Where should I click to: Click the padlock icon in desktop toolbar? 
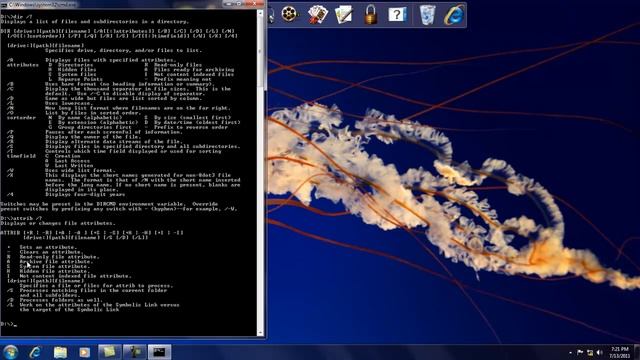[x=370, y=15]
